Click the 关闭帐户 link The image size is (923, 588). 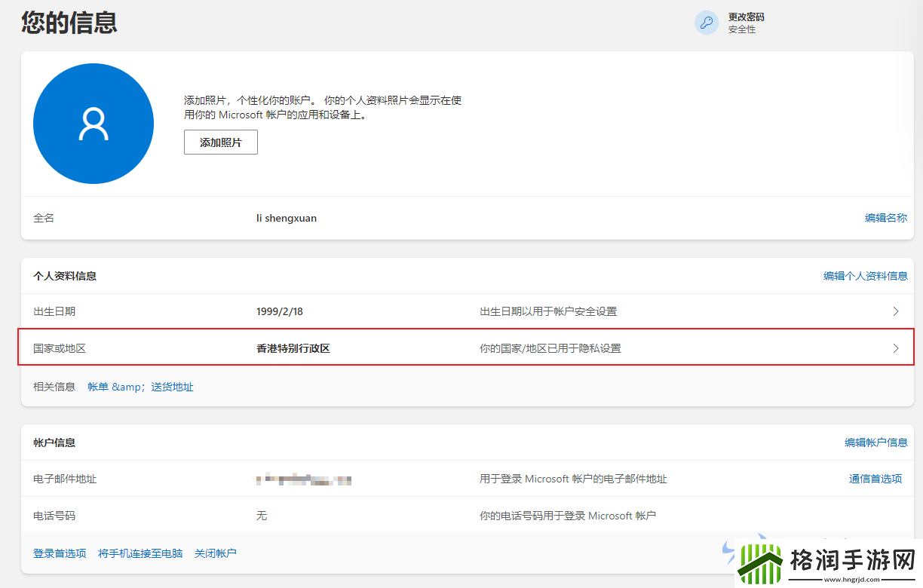216,553
